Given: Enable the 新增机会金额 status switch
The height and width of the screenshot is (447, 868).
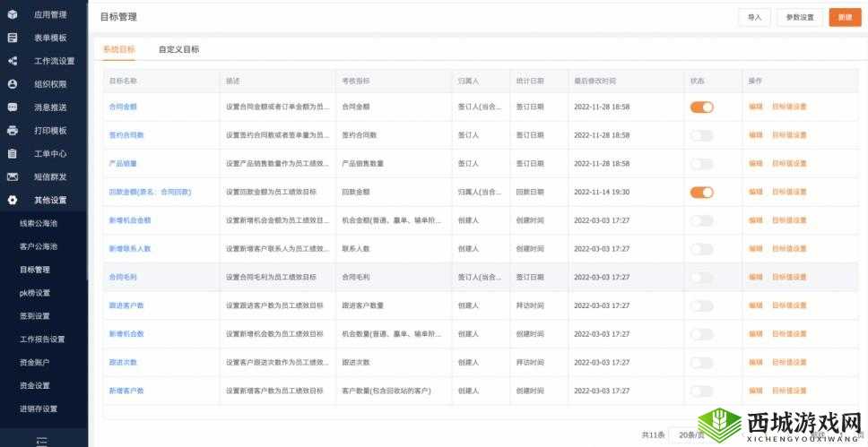Looking at the screenshot, I should pos(701,220).
